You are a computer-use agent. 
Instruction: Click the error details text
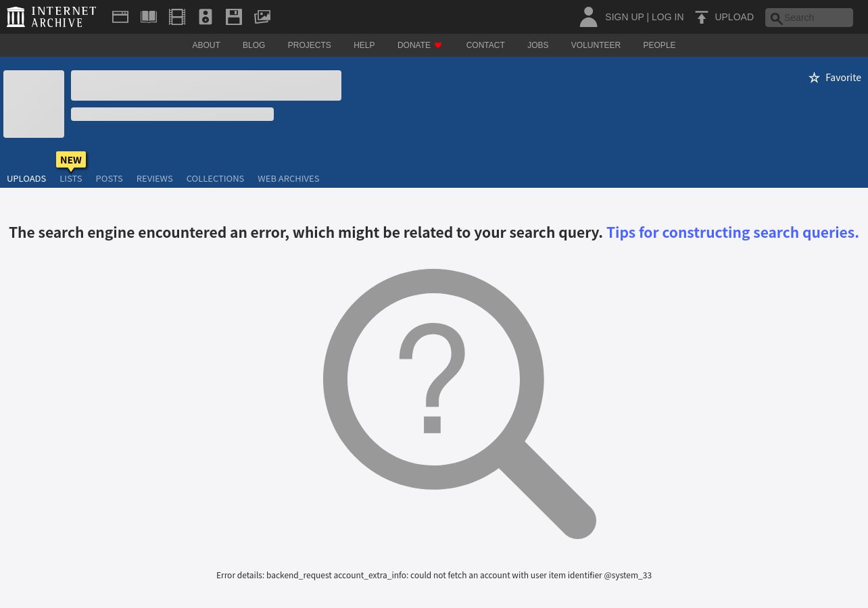[434, 576]
